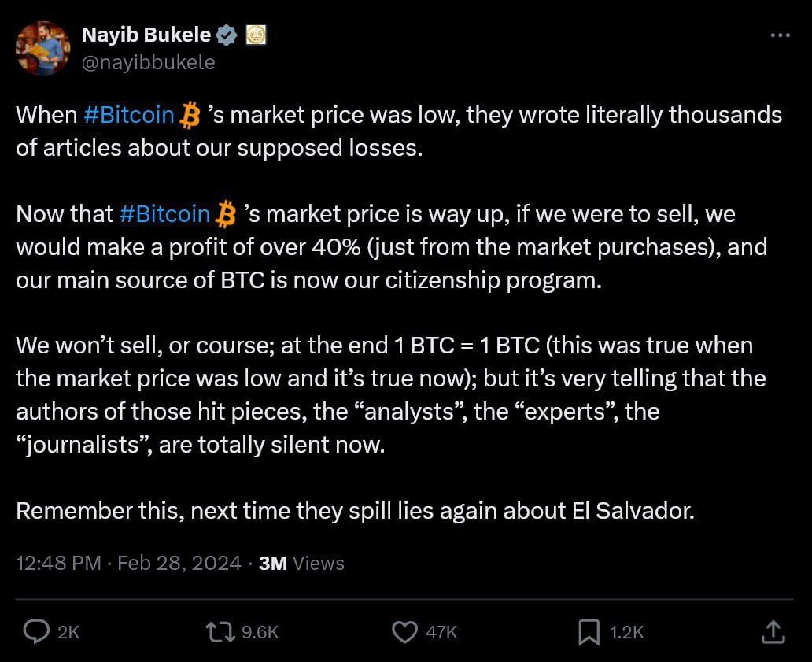Screen dimensions: 812x662
Task: Click the 47K likes count
Action: click(441, 632)
